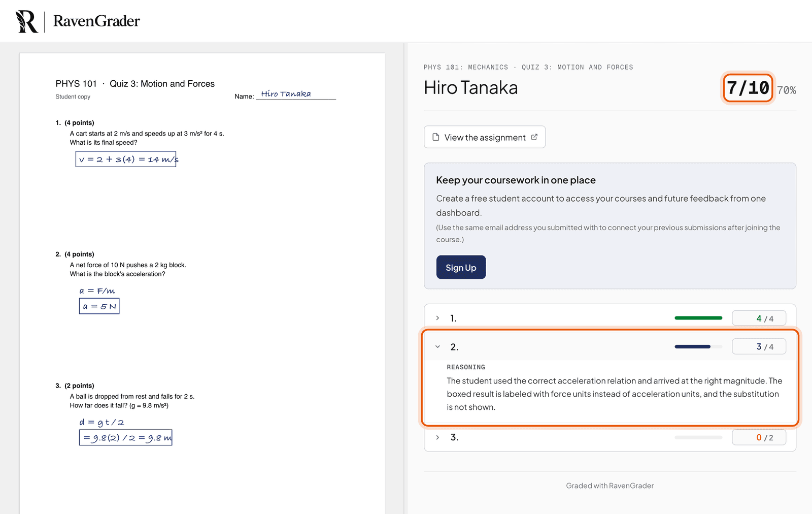Image resolution: width=812 pixels, height=514 pixels.
Task: Click the Sign Up button
Action: click(461, 267)
